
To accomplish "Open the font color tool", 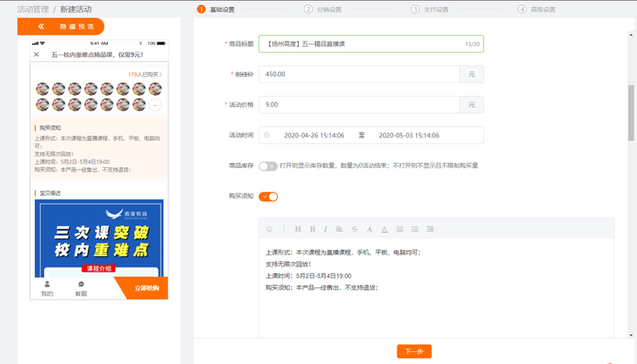I will click(369, 229).
